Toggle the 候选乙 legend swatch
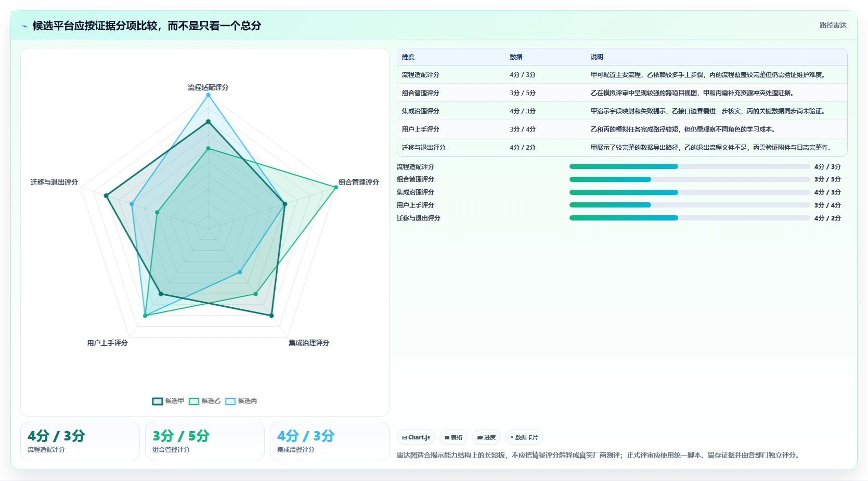This screenshot has width=868, height=481. pos(194,401)
